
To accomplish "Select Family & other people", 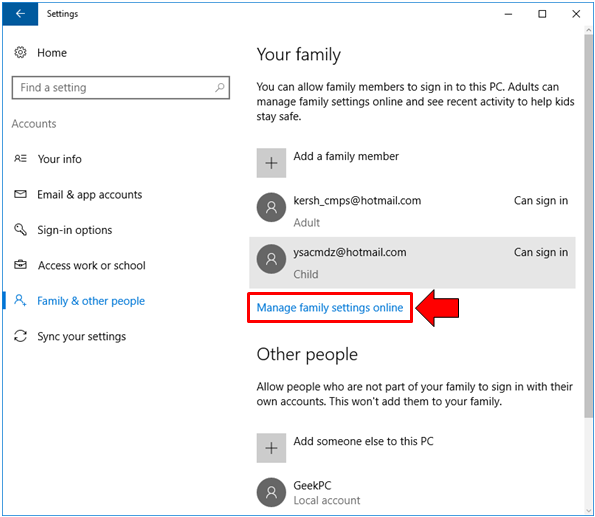I will [x=91, y=301].
